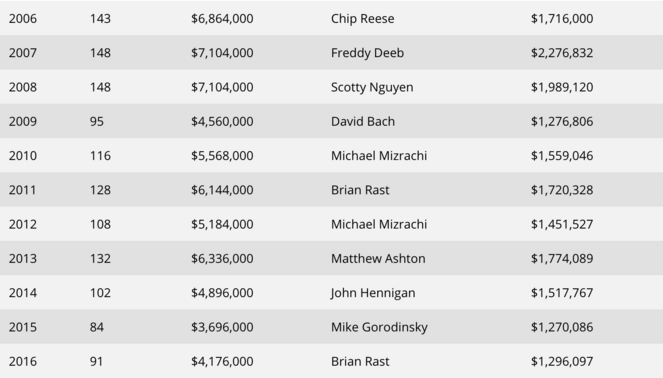Select the Freddy Deeb cell
Viewport: 663px width, 378px height.
(367, 53)
